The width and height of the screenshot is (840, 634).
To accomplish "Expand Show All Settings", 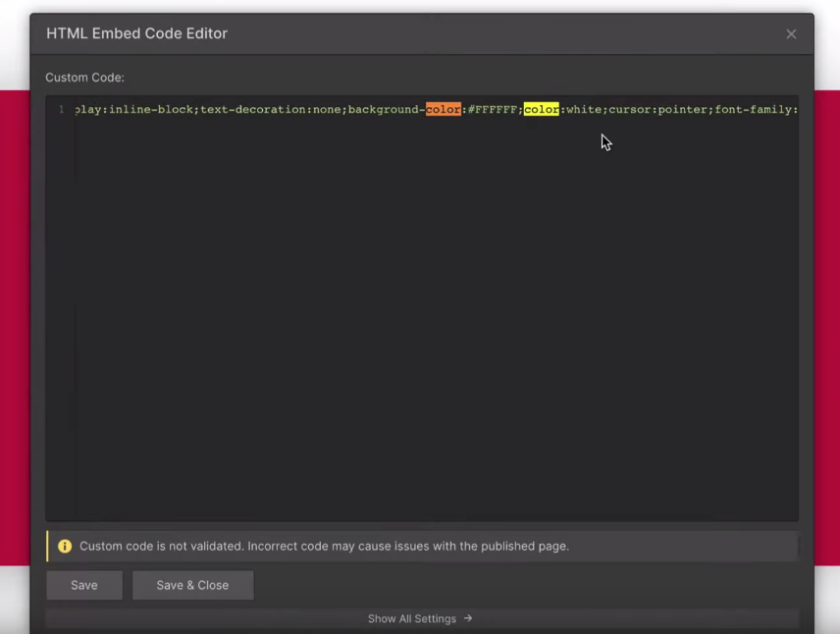I will (422, 618).
